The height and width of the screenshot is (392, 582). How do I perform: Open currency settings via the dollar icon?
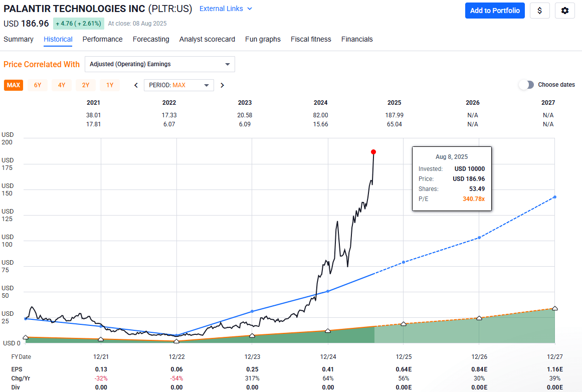[540, 11]
